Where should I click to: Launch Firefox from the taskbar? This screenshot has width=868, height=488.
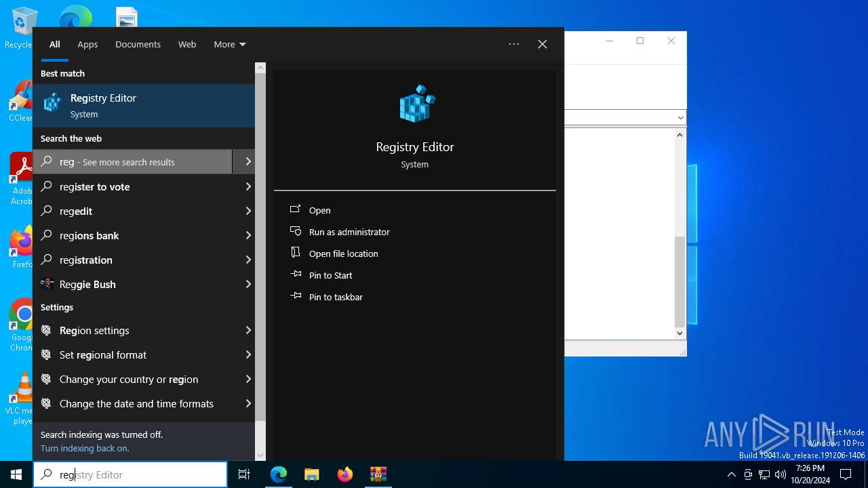click(x=345, y=474)
